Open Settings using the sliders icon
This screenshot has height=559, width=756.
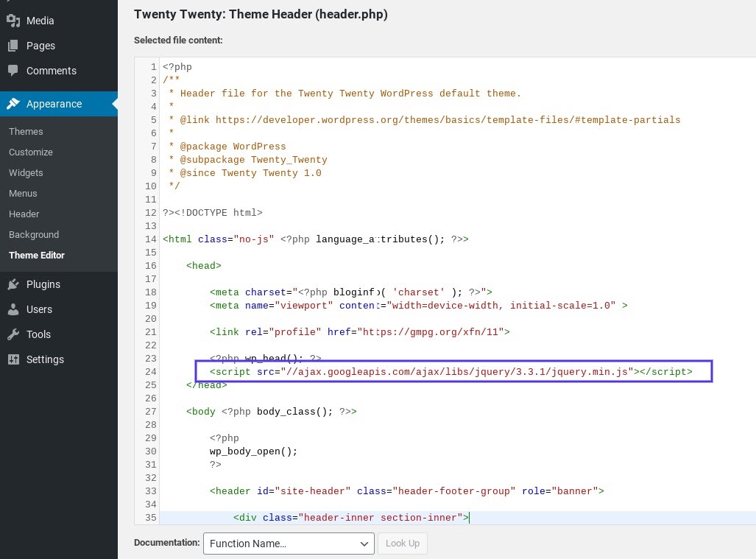(x=13, y=359)
